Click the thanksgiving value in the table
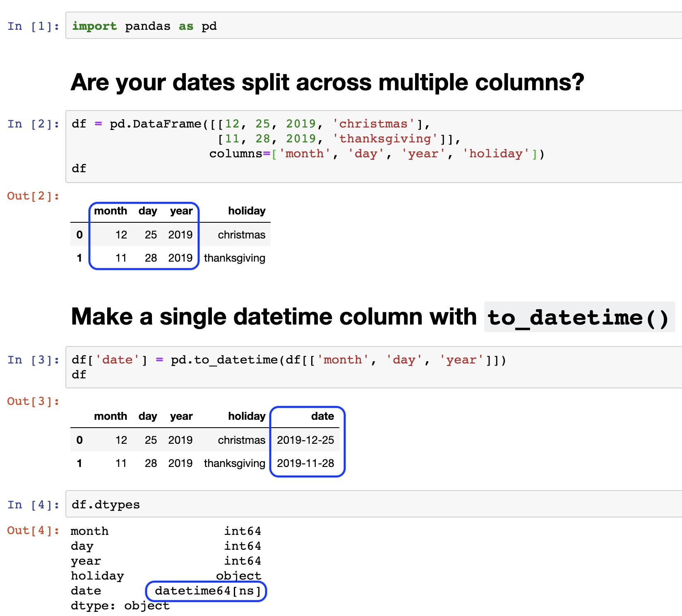The height and width of the screenshot is (616, 682). [x=235, y=258]
